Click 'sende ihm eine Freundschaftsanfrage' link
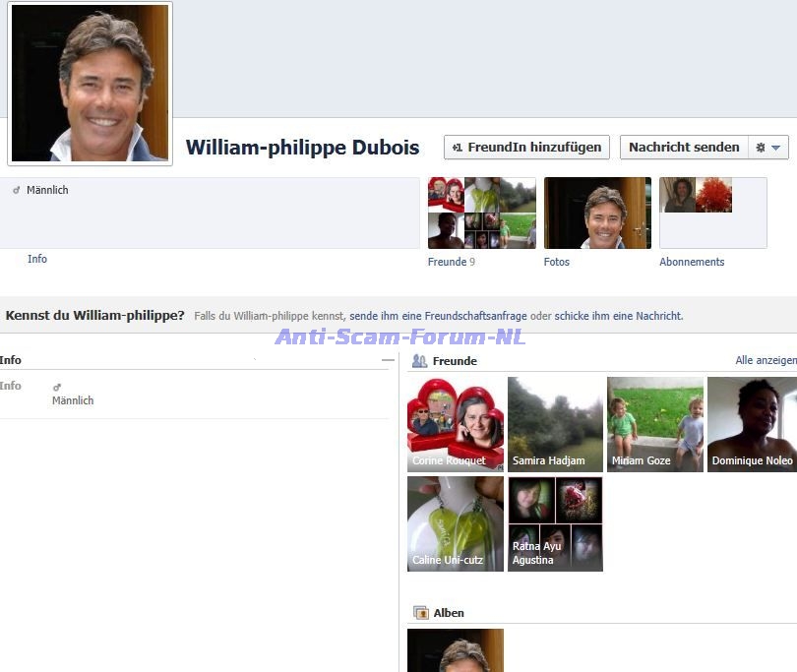The image size is (797, 672). coord(438,316)
